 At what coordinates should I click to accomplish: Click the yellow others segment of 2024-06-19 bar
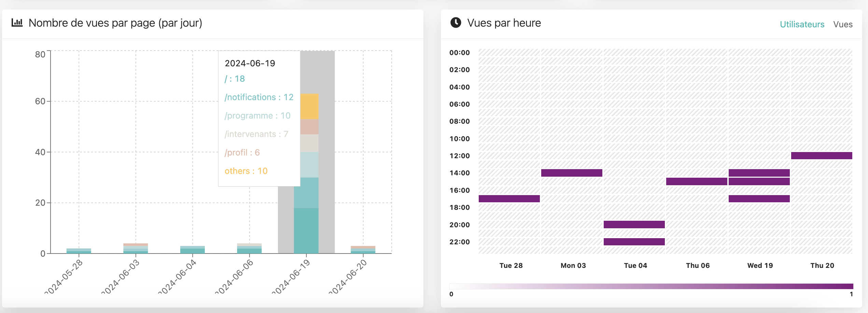[x=309, y=106]
